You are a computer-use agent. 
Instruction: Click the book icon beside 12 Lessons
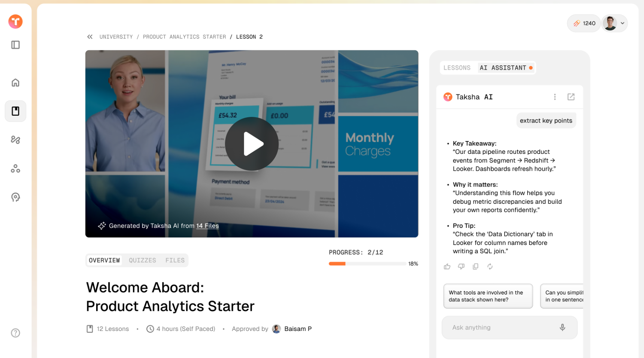(90, 329)
